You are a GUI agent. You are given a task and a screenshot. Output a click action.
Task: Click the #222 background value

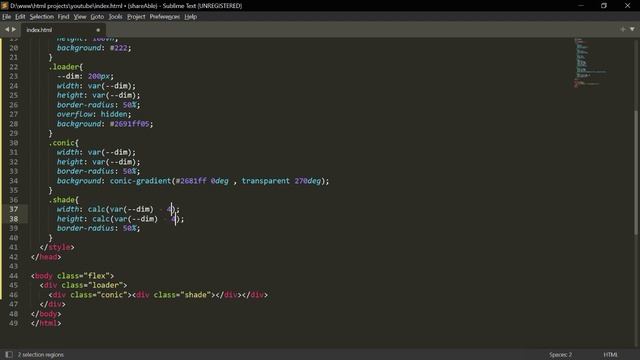tap(119, 48)
